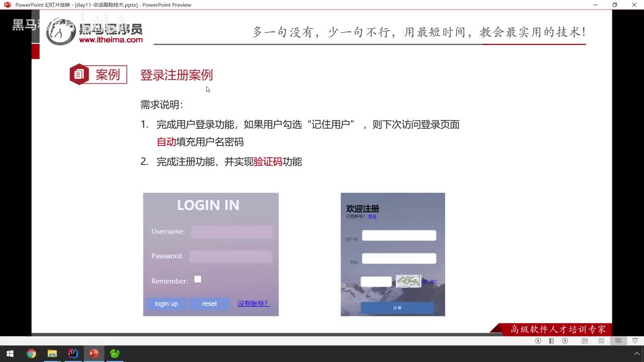Image resolution: width=644 pixels, height=362 pixels.
Task: Click PowerPoint icon in title bar
Action: coord(8,5)
